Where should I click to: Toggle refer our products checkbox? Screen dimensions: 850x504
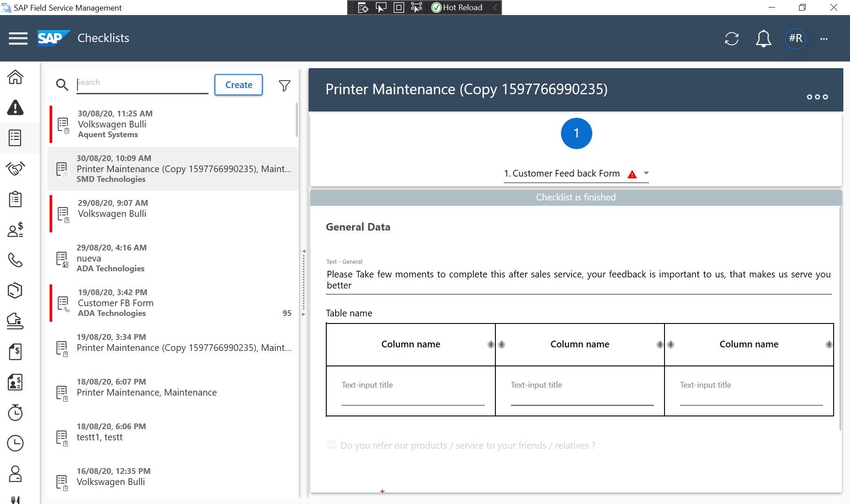(332, 445)
